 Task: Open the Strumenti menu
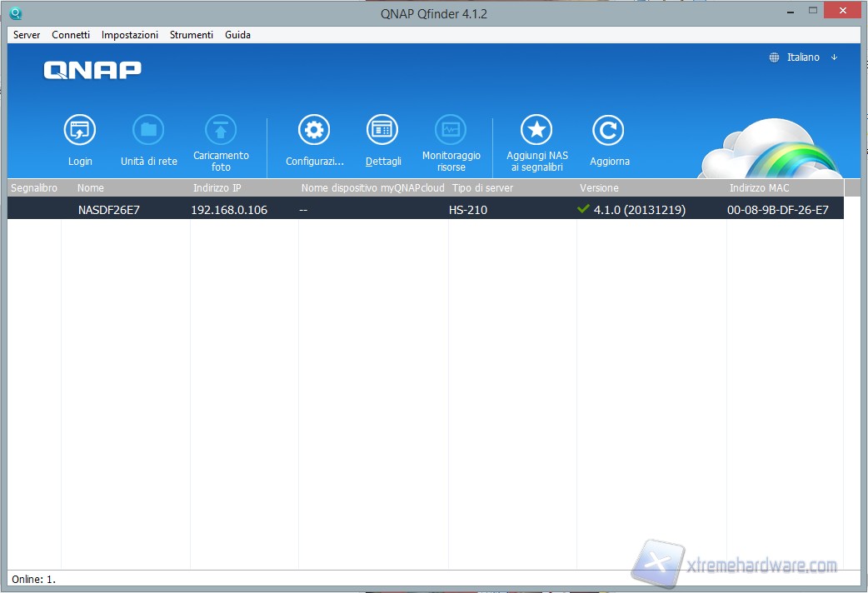point(192,35)
